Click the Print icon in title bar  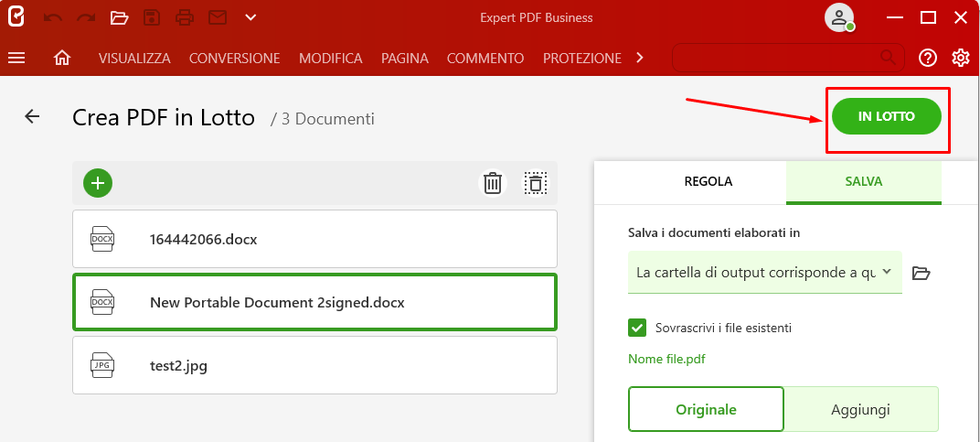pyautogui.click(x=185, y=17)
